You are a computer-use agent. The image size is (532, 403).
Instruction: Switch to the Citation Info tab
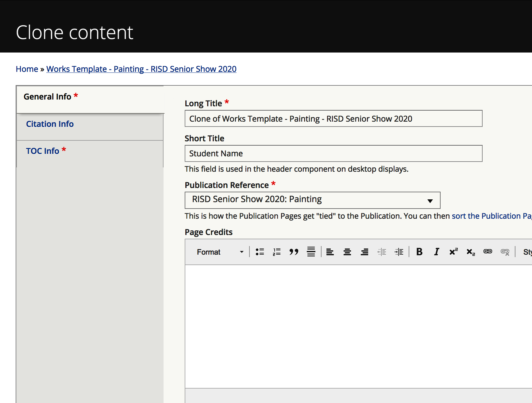click(90, 127)
